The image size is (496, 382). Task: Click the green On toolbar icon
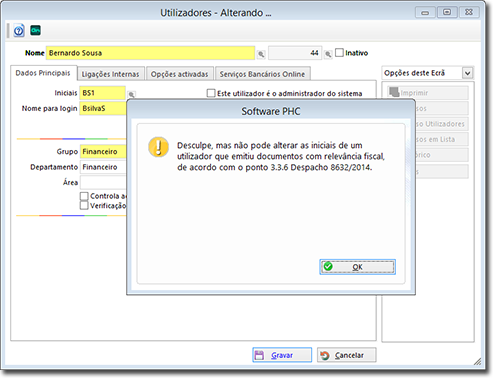[35, 30]
